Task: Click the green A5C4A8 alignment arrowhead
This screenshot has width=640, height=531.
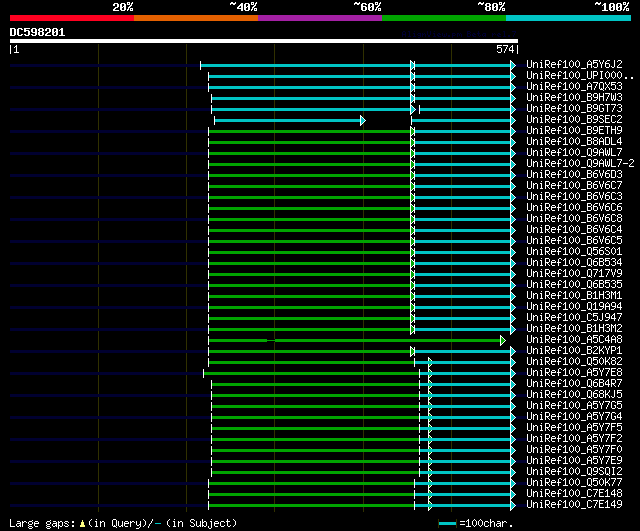Action: click(x=503, y=340)
